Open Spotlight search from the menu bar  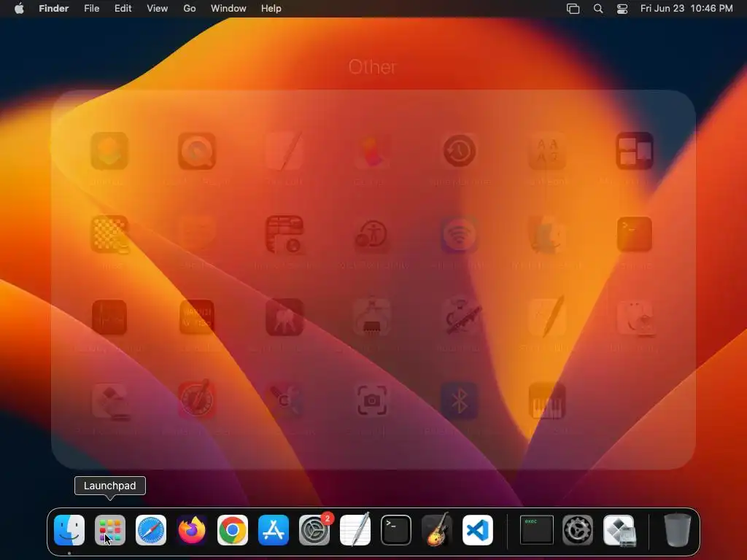tap(598, 9)
